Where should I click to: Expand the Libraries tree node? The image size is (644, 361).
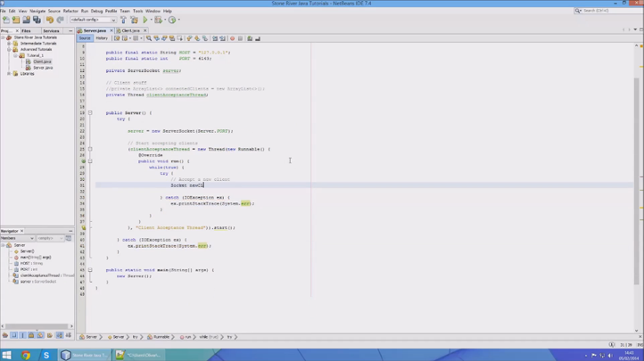[10, 73]
